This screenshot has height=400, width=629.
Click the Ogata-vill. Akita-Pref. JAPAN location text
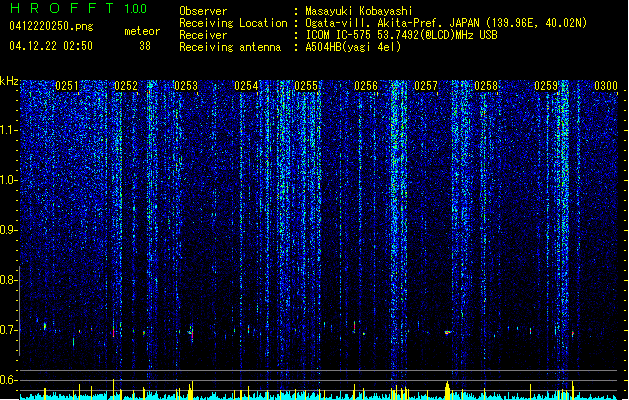(446, 23)
